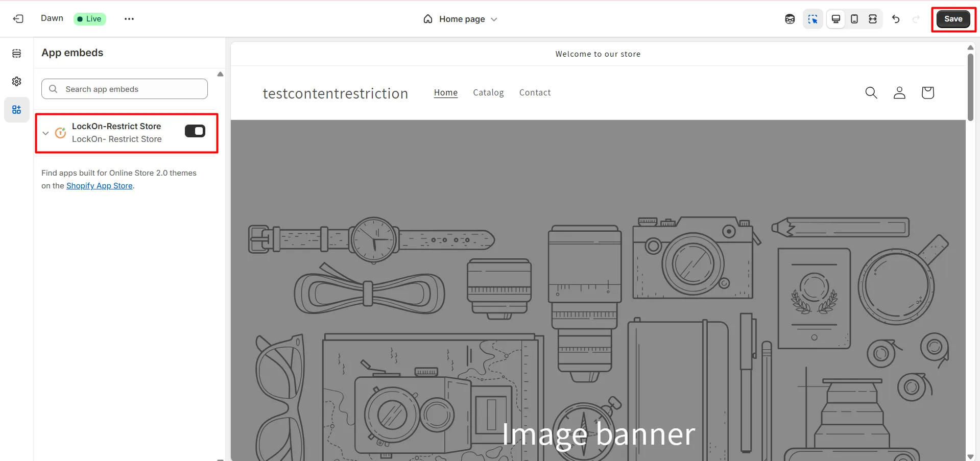
Task: Click the LockOn-Restrict Store app logo
Action: coord(61,133)
